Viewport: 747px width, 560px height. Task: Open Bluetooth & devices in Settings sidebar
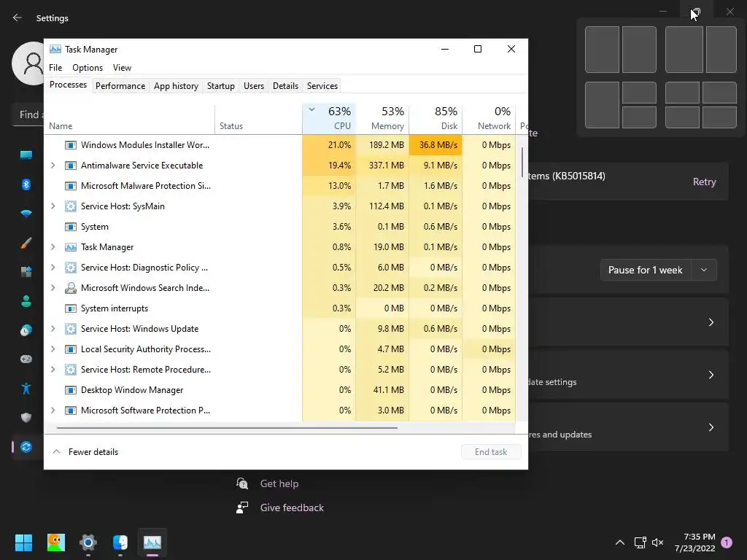click(x=26, y=184)
